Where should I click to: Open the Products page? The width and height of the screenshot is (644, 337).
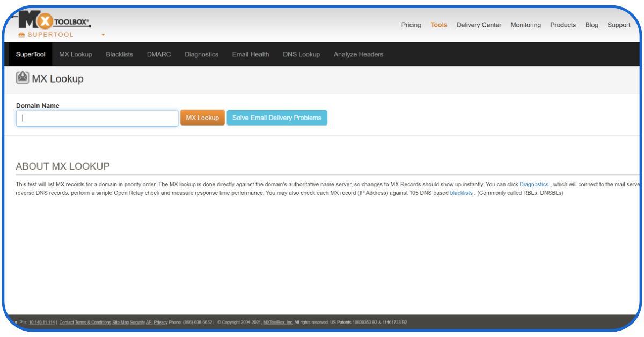pyautogui.click(x=563, y=25)
